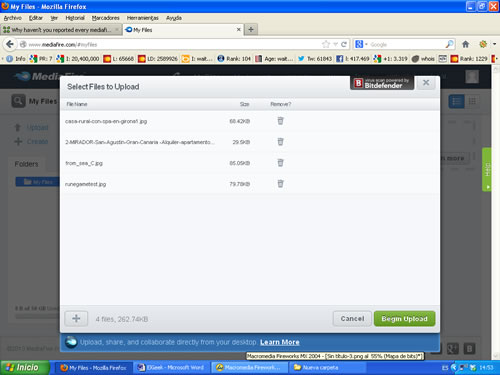The height and width of the screenshot is (375, 500).
Task: Remove runegametest.jpg using its trash icon
Action: point(280,184)
